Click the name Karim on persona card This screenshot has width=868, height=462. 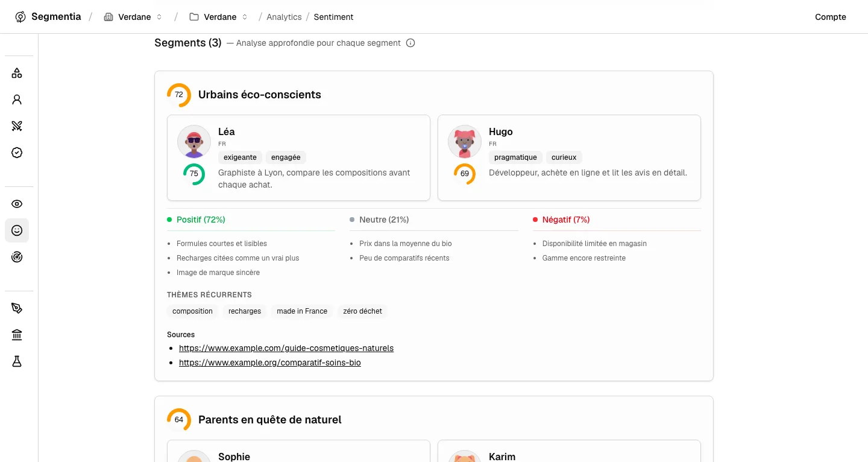click(502, 457)
